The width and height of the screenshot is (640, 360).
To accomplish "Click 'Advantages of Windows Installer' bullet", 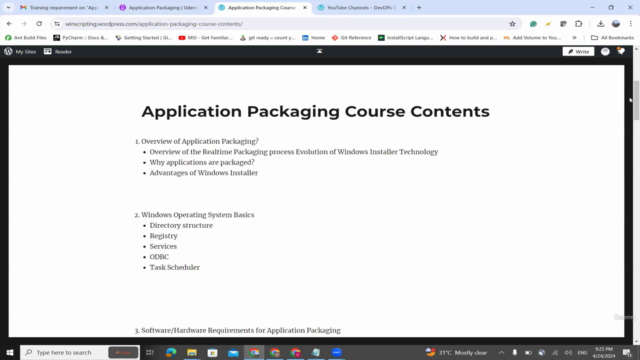I will pyautogui.click(x=204, y=173).
